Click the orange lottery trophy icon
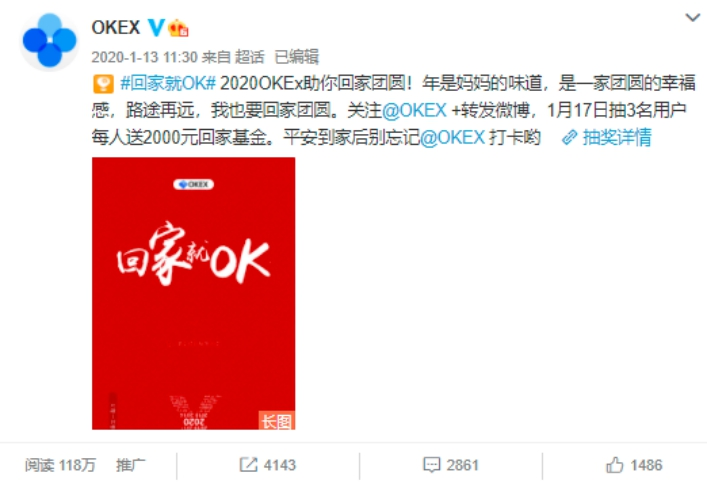The width and height of the screenshot is (707, 488). (103, 84)
